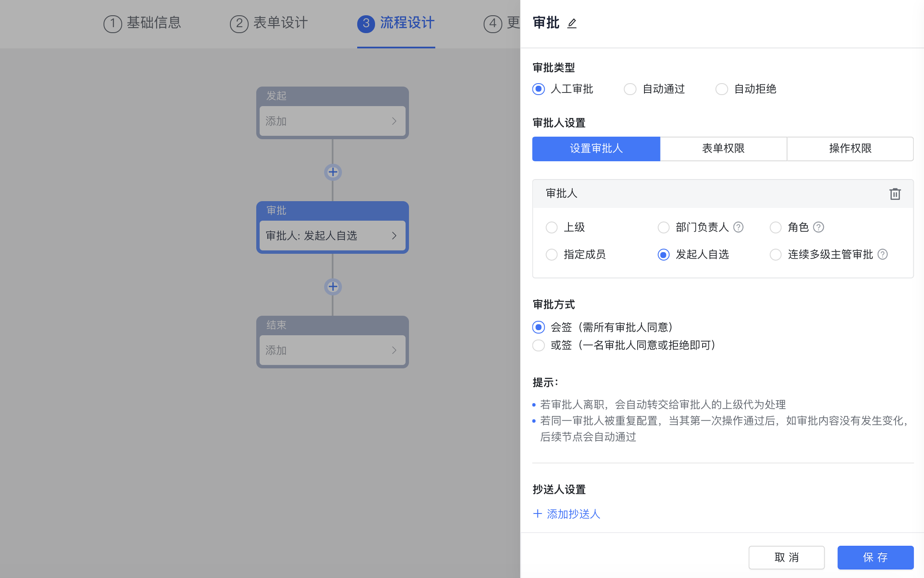Expand the 发起 node 添加 chevron

pos(394,121)
